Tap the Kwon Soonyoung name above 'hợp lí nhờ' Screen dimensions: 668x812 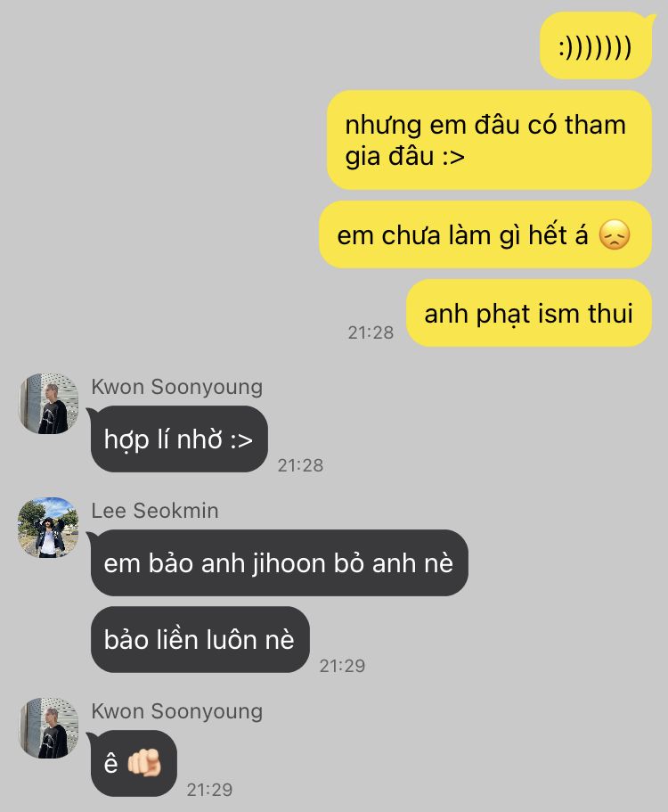point(177,387)
